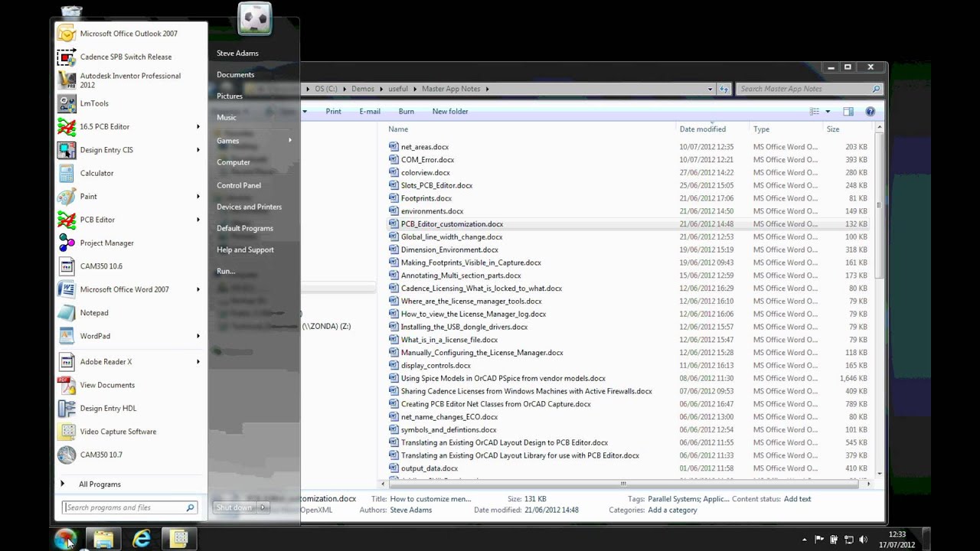Launch Paint icon in Start menu
The height and width of the screenshot is (551, 980).
tap(67, 197)
